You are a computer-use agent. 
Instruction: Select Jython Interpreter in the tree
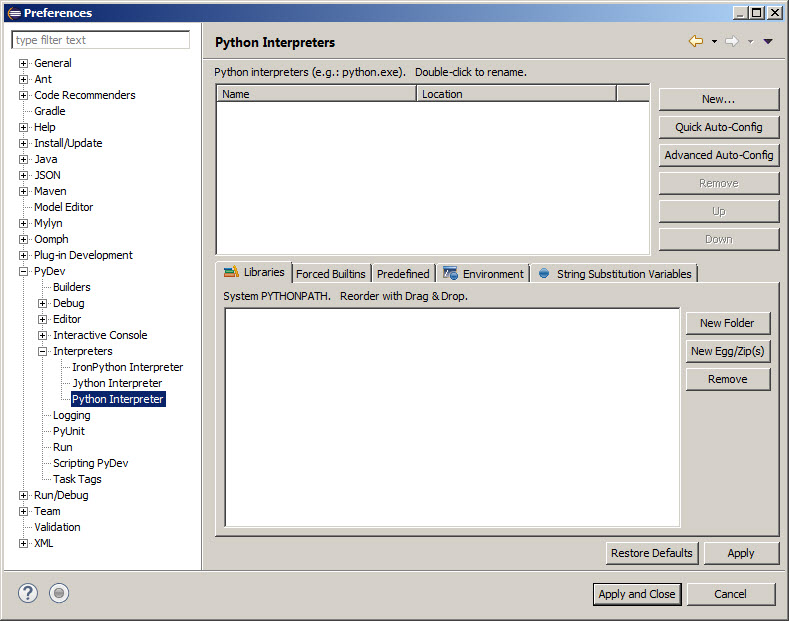(116, 383)
